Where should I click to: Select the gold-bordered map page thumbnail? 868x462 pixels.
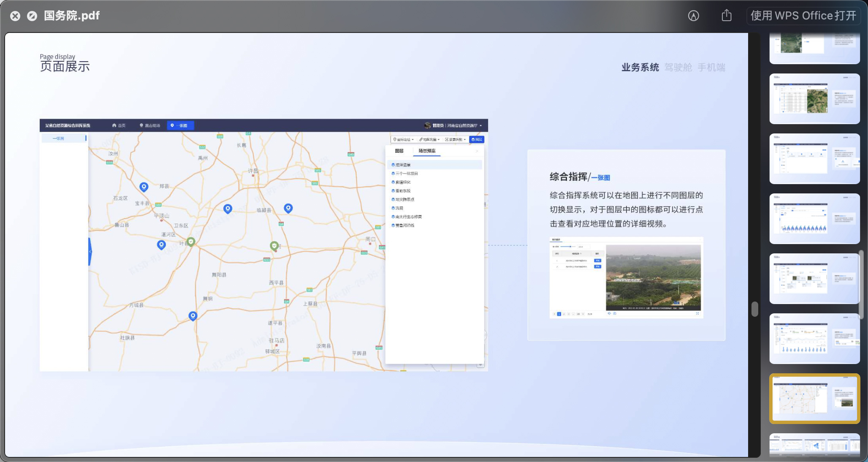815,398
